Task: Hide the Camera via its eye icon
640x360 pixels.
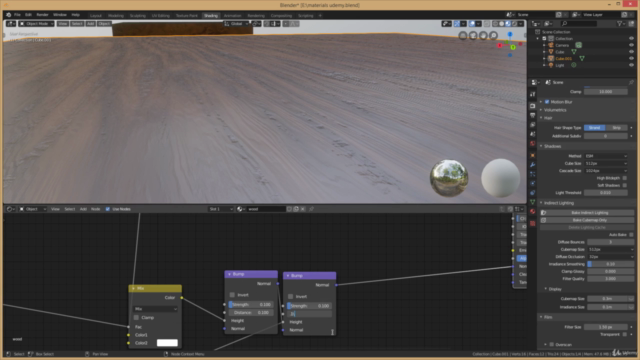Action: pyautogui.click(x=631, y=45)
